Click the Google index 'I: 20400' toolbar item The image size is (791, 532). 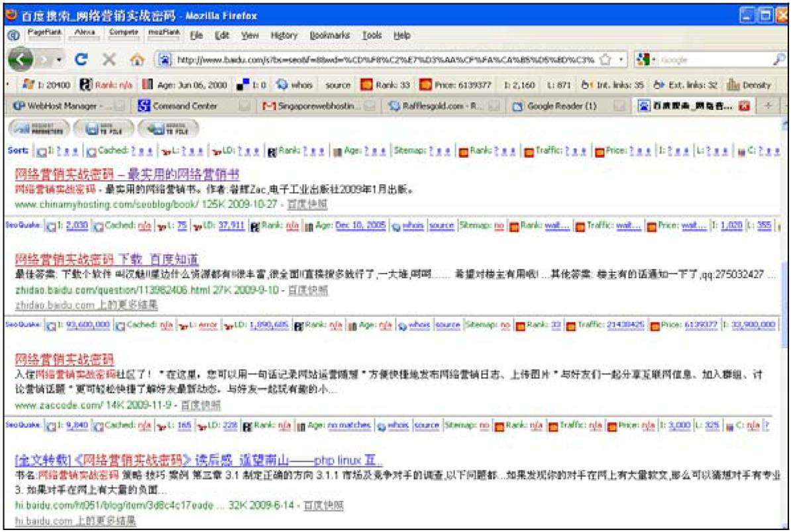pyautogui.click(x=47, y=84)
